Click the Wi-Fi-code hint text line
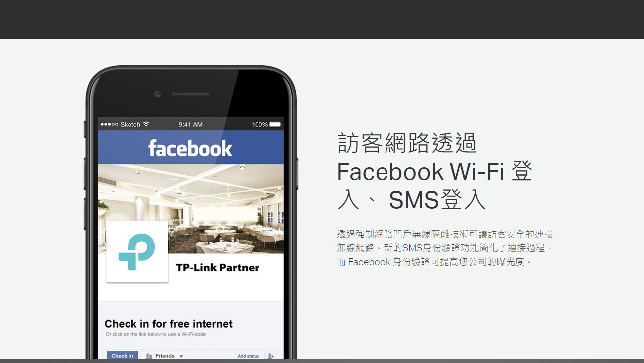This screenshot has width=644, height=363. point(155,334)
